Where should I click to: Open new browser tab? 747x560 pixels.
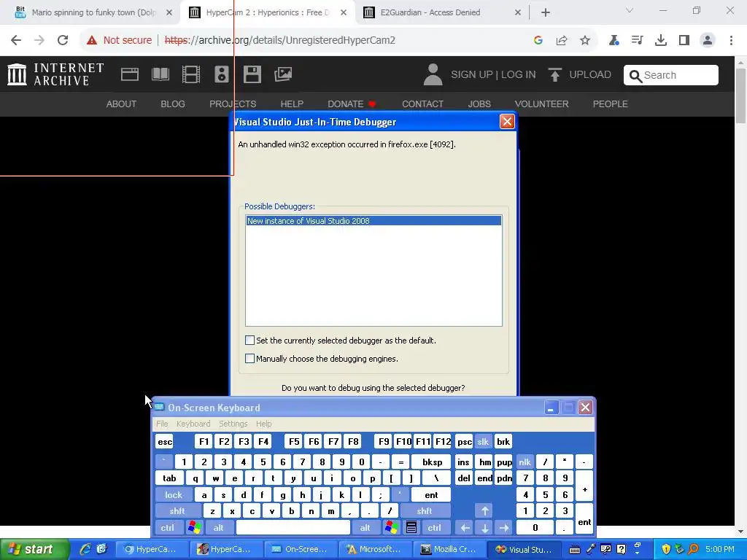tap(546, 12)
